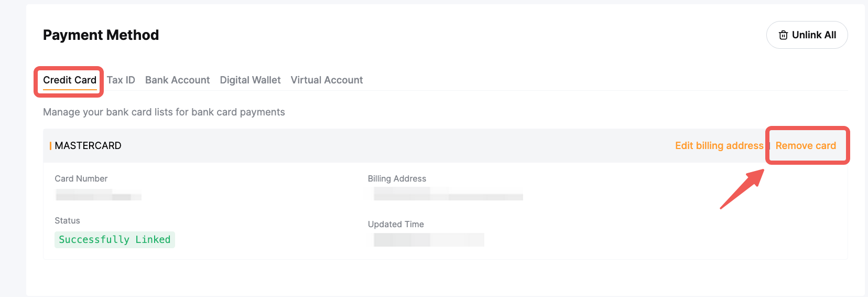868x297 pixels.
Task: Click the blurred updated time value
Action: [429, 240]
